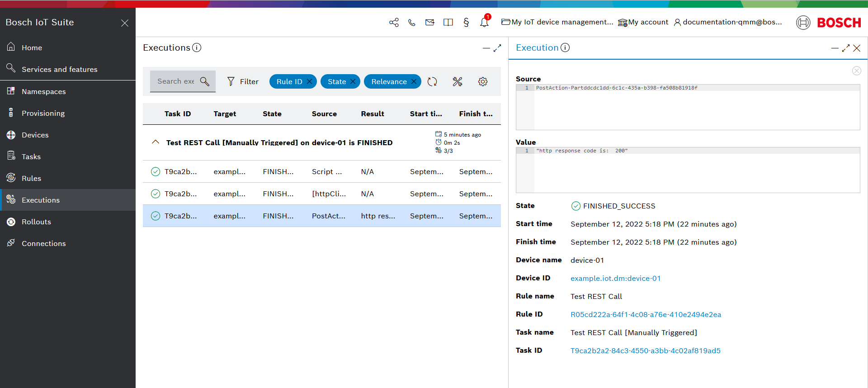Select the row with Script source
The image size is (868, 388).
pos(322,172)
